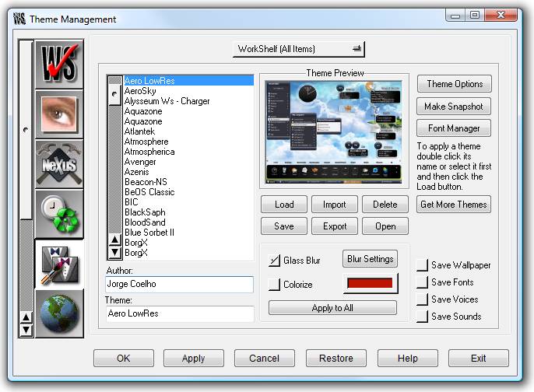Click the Save theme button

284,226
